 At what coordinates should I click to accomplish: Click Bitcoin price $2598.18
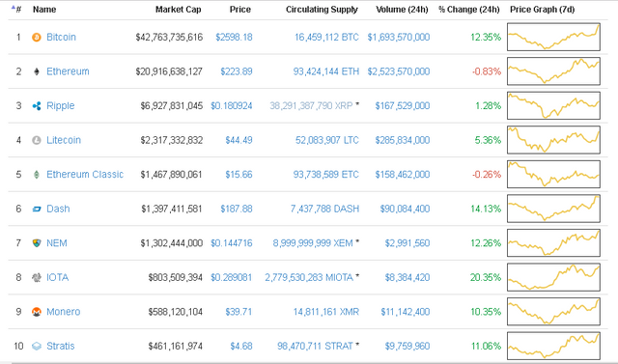(x=234, y=37)
